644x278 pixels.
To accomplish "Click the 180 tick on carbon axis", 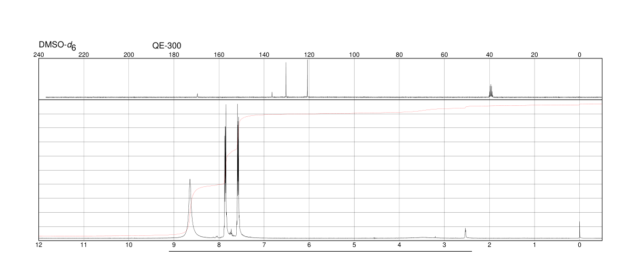I will tap(174, 55).
